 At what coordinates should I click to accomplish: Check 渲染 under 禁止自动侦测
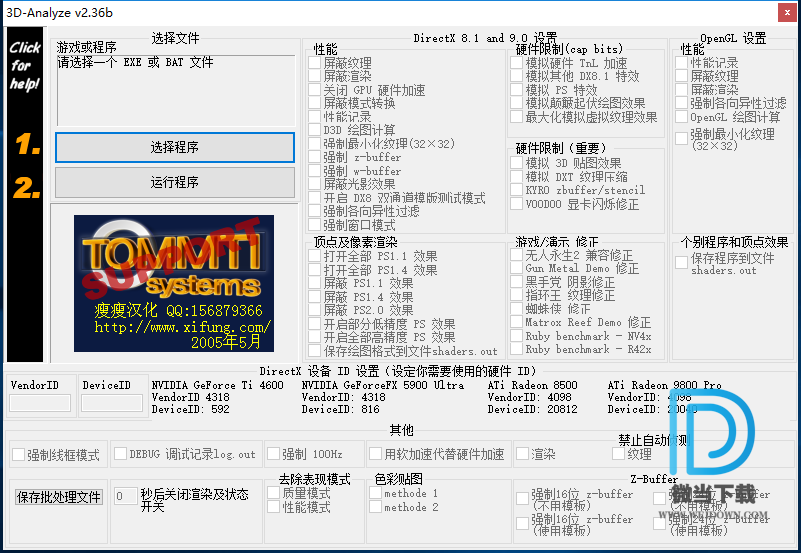[522, 454]
